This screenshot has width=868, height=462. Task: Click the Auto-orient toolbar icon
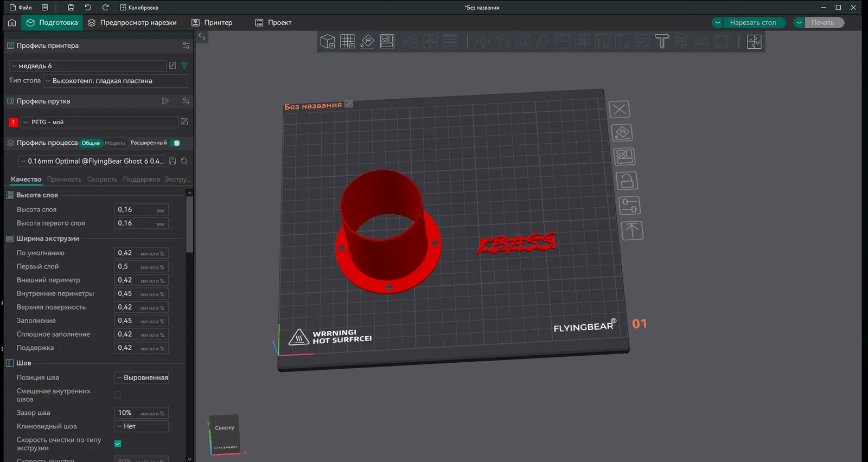[367, 42]
